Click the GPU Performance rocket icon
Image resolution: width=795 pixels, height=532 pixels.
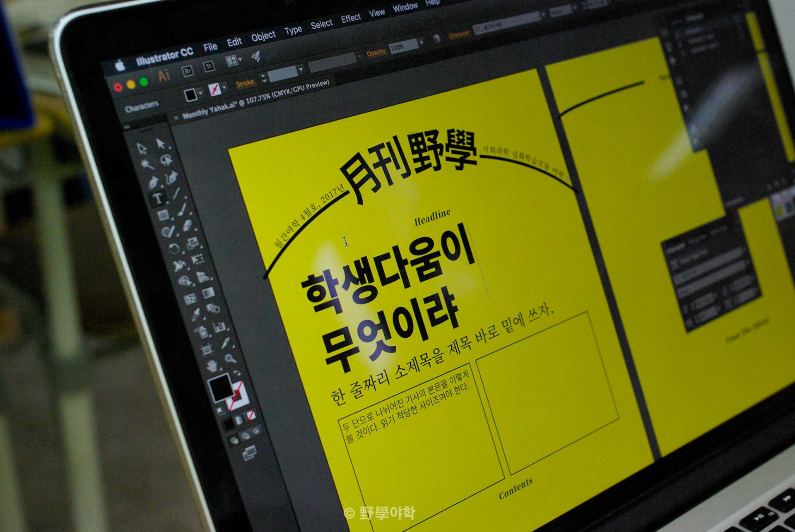(256, 56)
